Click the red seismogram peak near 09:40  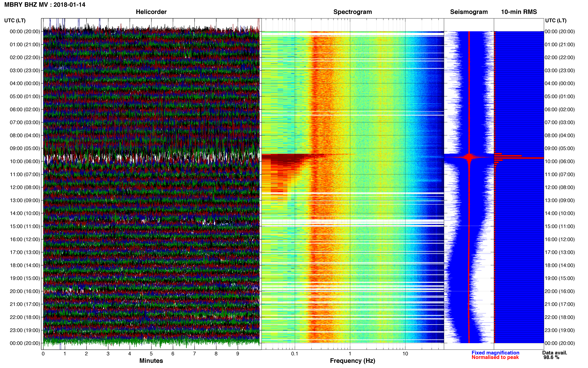(x=469, y=157)
